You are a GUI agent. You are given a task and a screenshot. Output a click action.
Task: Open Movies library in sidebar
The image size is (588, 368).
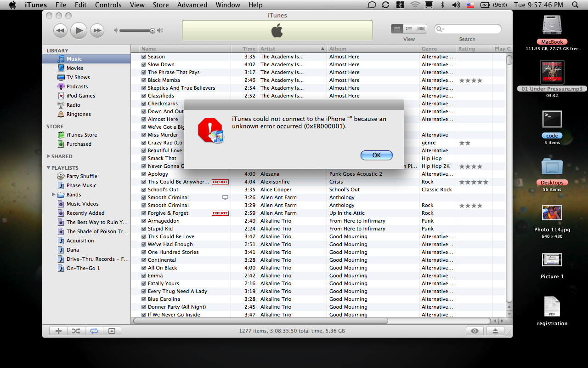(x=86, y=68)
